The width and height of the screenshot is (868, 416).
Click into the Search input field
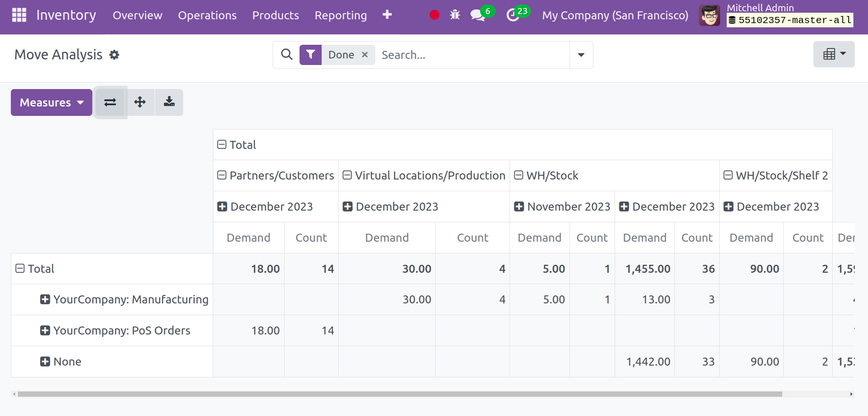[x=471, y=55]
